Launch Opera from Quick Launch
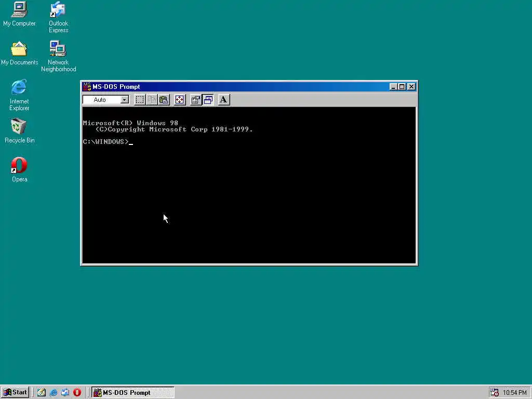532x399 pixels. tap(77, 393)
